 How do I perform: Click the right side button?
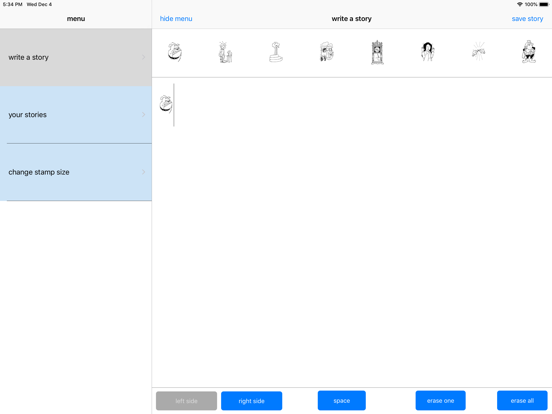click(x=251, y=401)
